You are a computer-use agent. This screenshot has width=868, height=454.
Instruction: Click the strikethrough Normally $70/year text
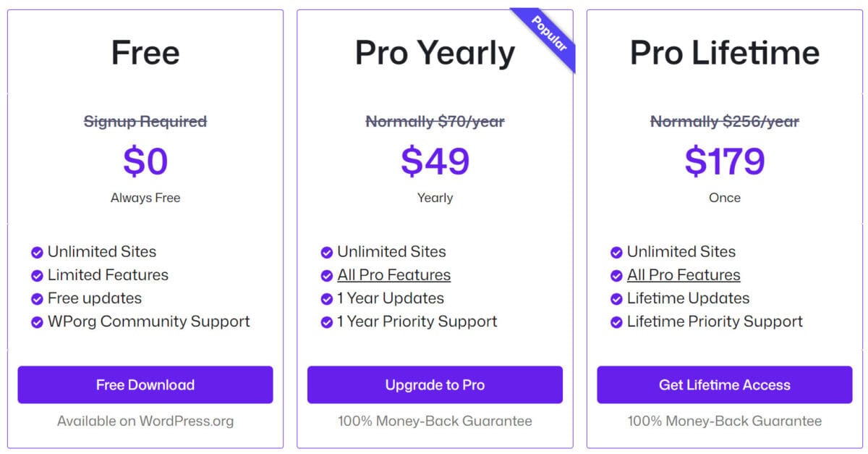[435, 122]
